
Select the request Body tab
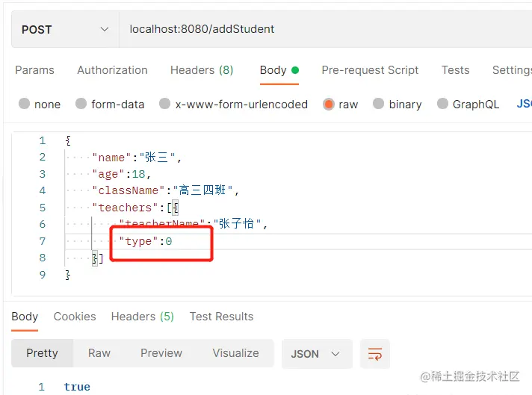[279, 70]
